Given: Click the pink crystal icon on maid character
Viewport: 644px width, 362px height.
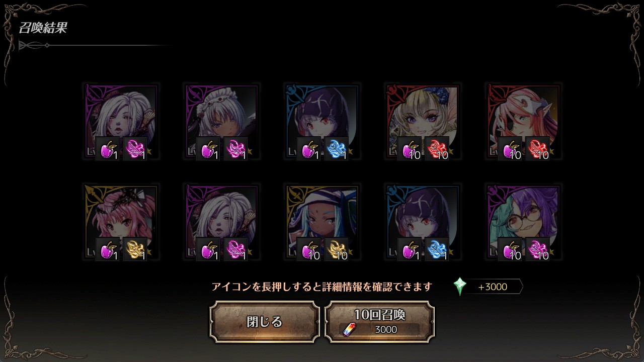Looking at the screenshot, I should click(x=235, y=149).
